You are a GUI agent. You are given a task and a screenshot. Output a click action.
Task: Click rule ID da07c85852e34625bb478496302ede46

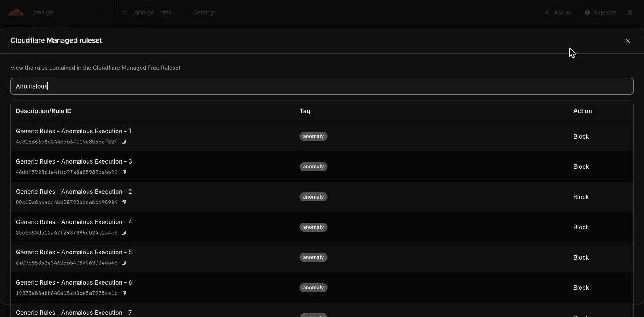tap(67, 263)
